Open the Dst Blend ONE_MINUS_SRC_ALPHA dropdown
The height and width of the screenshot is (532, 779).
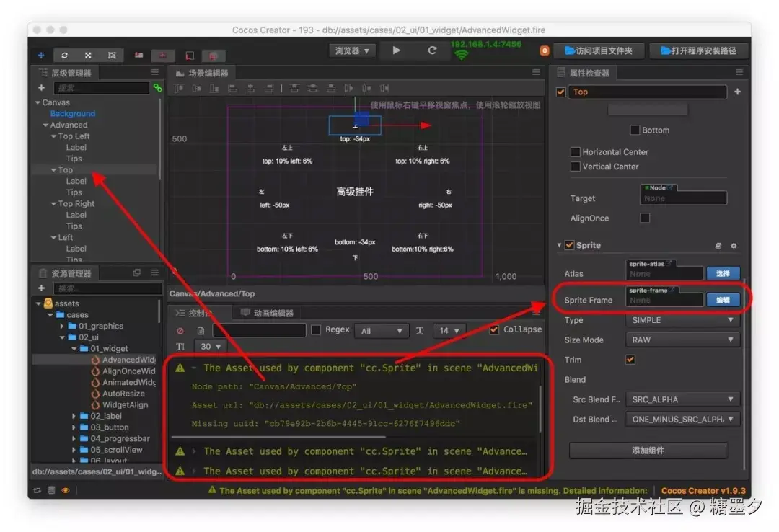pos(682,420)
